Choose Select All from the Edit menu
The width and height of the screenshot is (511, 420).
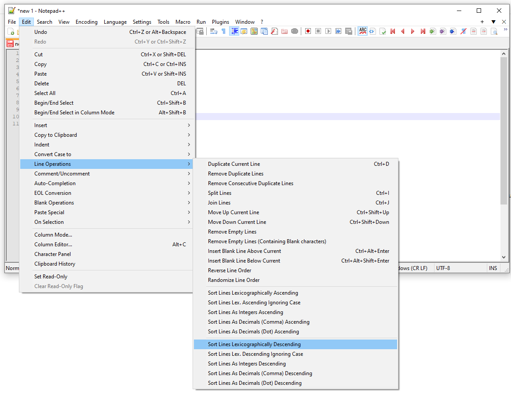tap(106, 93)
